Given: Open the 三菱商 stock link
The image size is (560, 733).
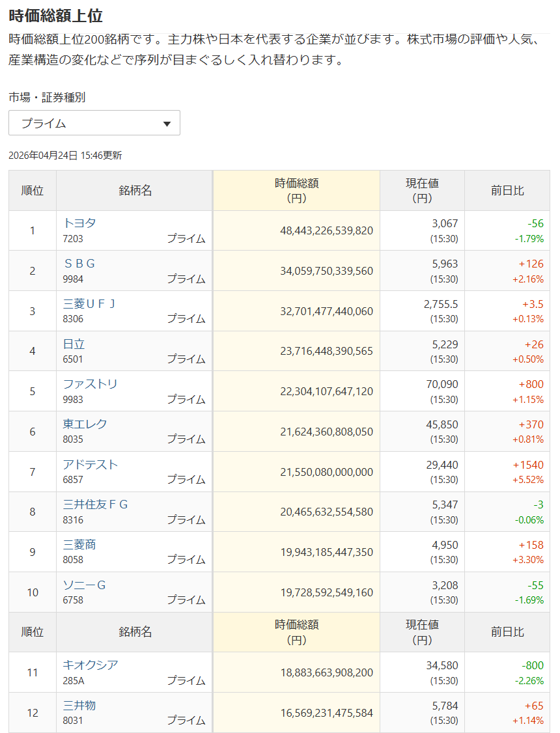Looking at the screenshot, I should [x=79, y=544].
